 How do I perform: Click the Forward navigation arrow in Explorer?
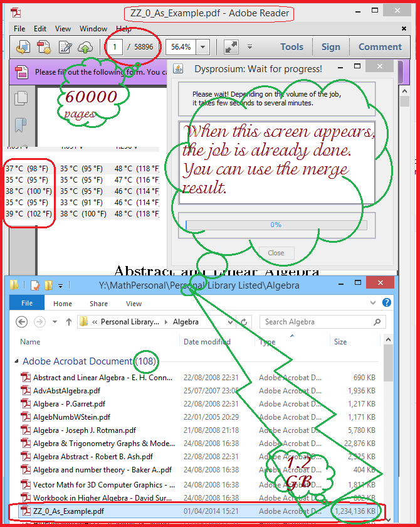click(x=39, y=322)
